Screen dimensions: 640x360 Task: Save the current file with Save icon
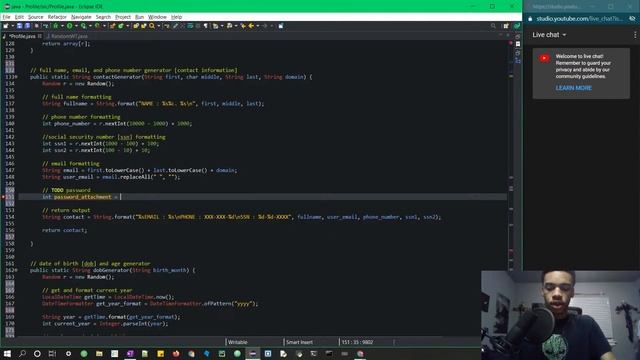(19, 26)
